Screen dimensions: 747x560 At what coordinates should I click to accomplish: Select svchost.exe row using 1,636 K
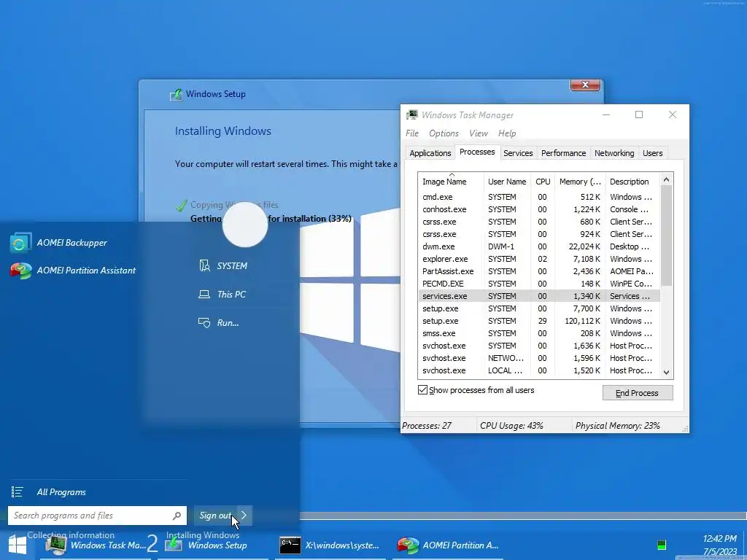[x=539, y=345]
